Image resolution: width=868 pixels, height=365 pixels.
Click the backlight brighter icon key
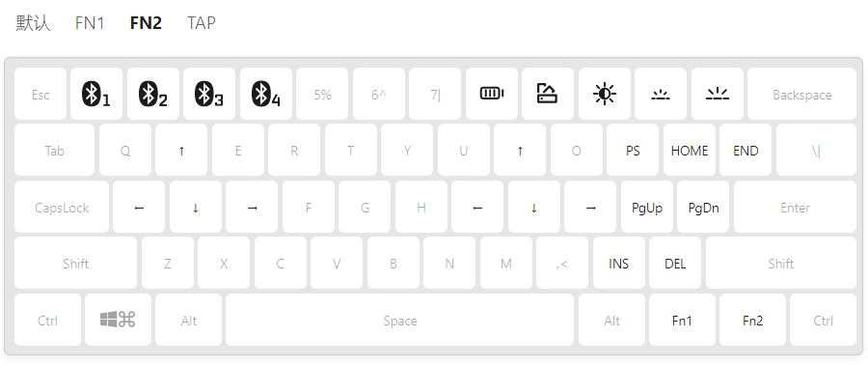pos(718,95)
